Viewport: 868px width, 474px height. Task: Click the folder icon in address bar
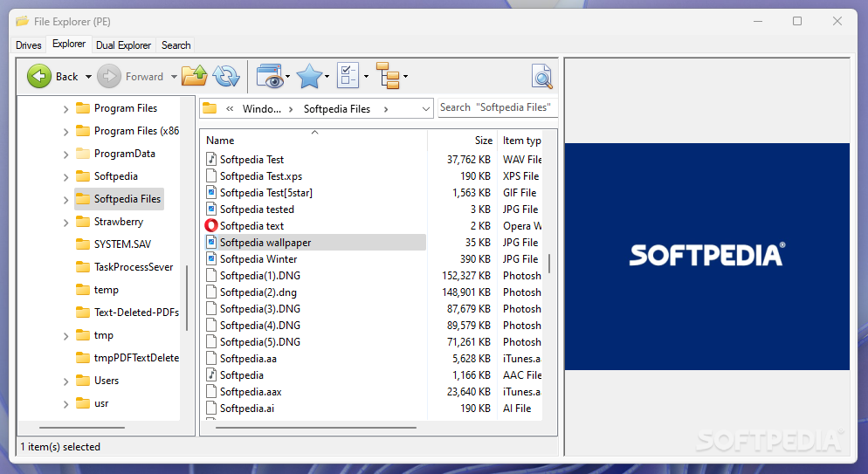210,108
